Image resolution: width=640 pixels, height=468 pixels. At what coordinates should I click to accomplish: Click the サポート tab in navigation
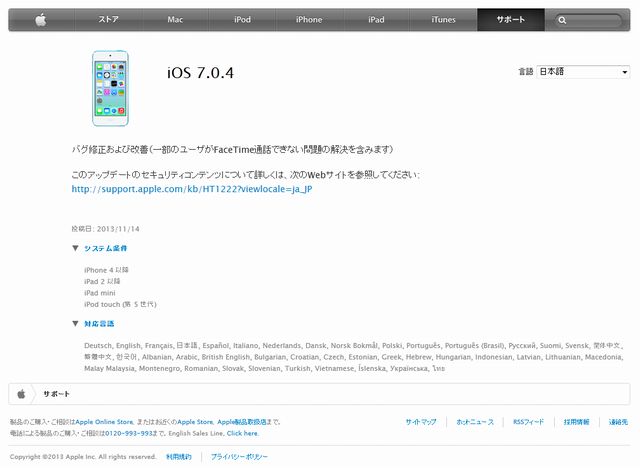click(511, 20)
